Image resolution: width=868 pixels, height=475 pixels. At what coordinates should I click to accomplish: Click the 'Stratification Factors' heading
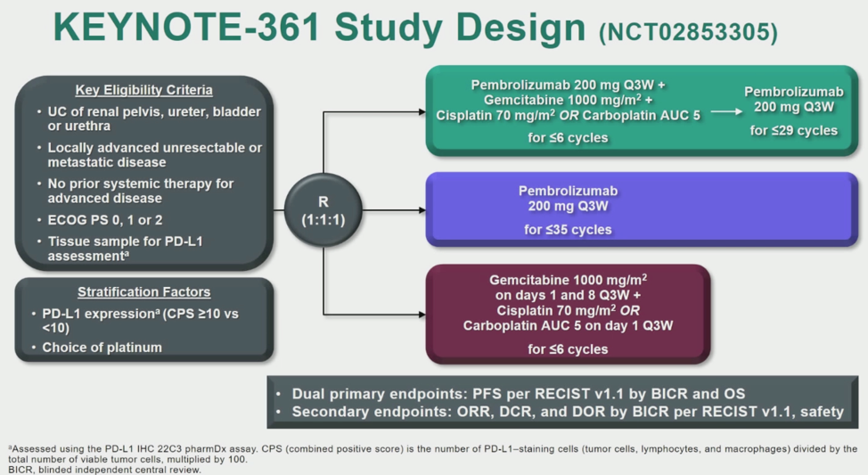[x=144, y=291]
